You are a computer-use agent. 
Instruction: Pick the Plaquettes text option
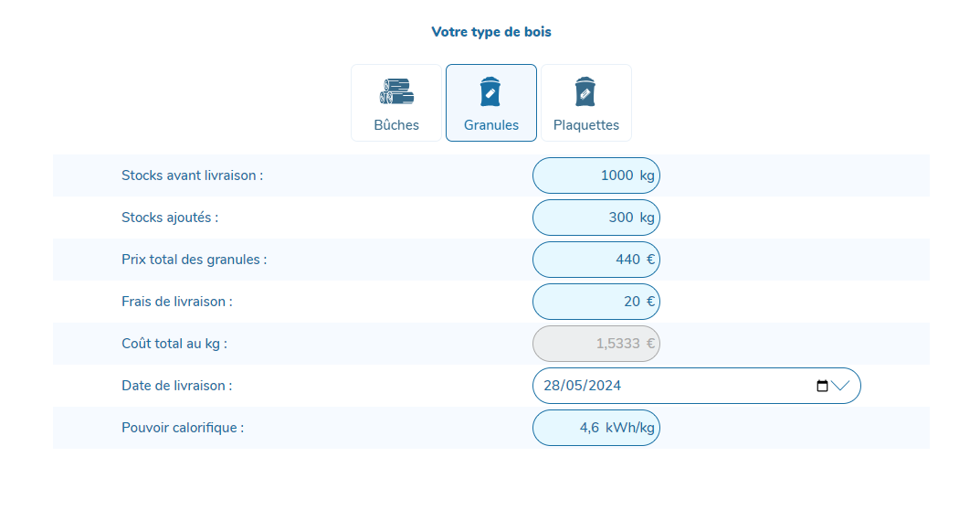pos(586,125)
